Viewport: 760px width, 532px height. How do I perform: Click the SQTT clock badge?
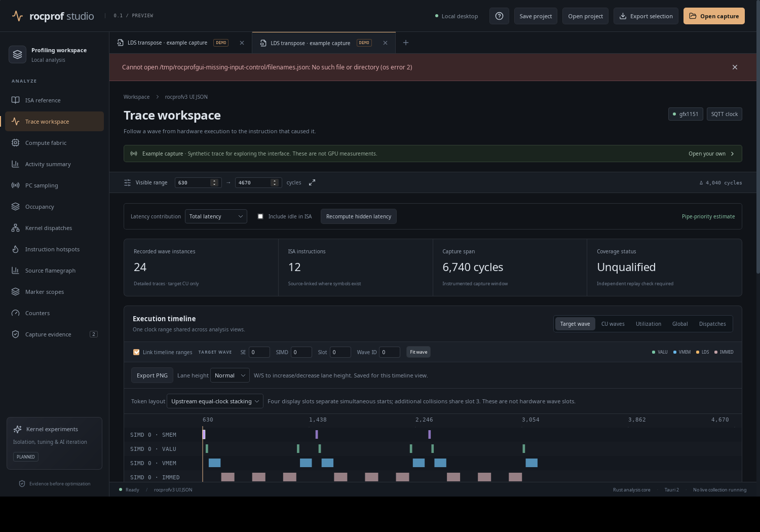click(725, 114)
